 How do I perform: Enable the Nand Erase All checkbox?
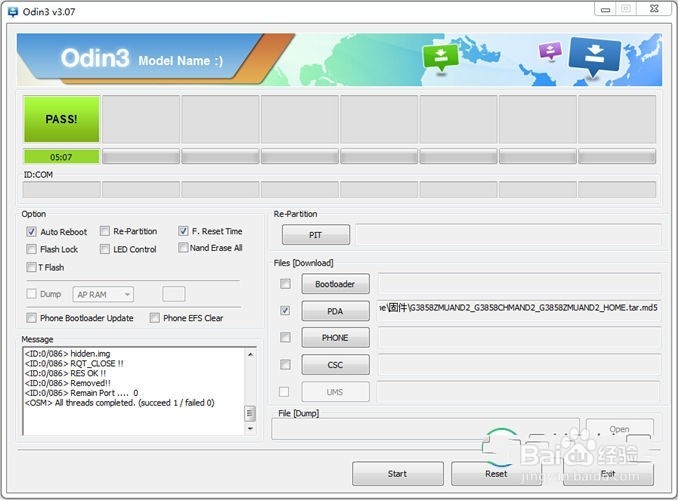[x=183, y=247]
